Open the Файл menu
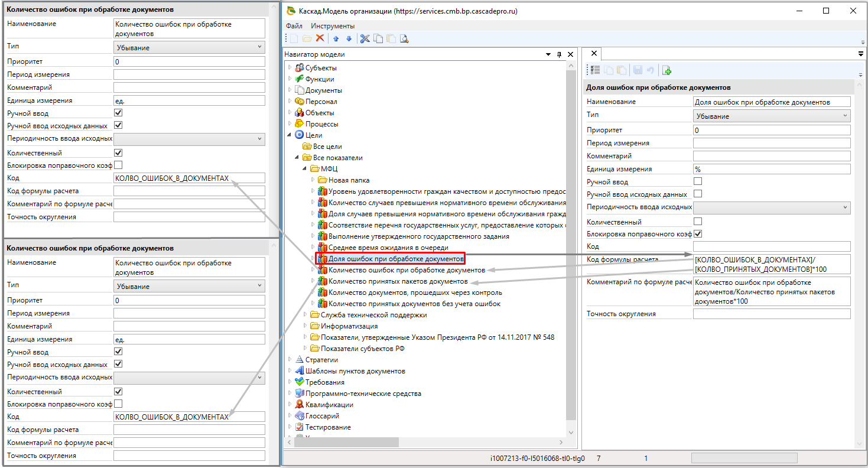 294,26
